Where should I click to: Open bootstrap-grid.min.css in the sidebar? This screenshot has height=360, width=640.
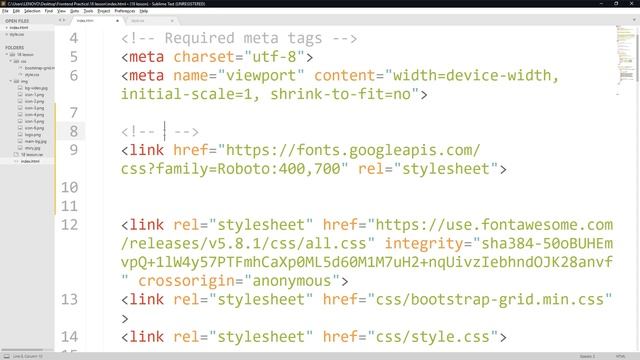click(39, 68)
